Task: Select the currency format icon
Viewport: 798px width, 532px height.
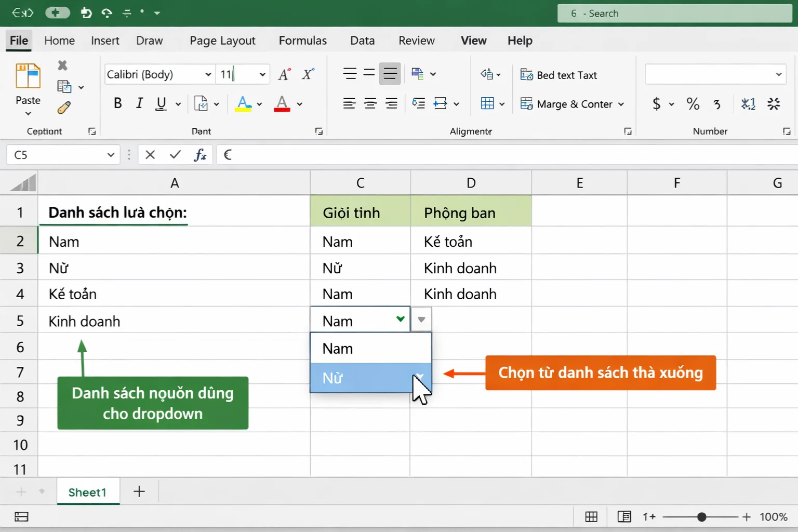Action: coord(658,104)
